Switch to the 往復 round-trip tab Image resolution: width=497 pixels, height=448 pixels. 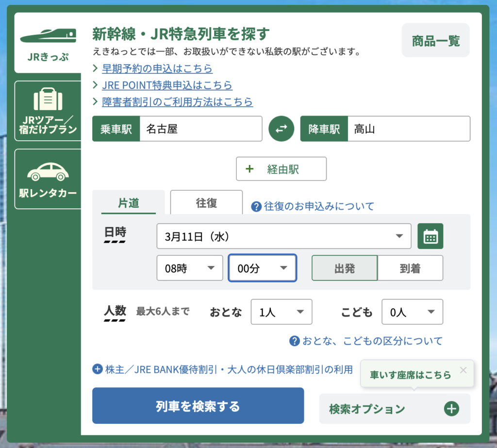tap(206, 203)
